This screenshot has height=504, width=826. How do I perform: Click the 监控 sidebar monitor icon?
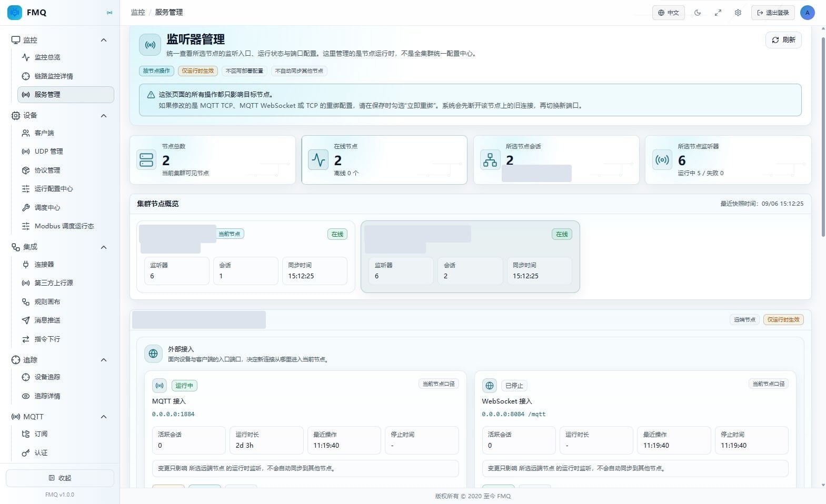tap(16, 40)
